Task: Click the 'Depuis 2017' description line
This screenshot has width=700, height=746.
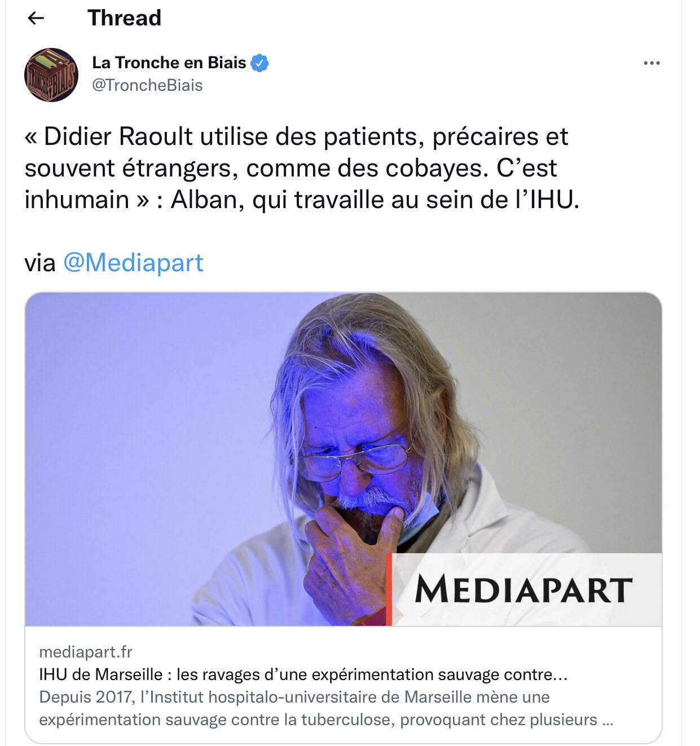Action: 294,697
